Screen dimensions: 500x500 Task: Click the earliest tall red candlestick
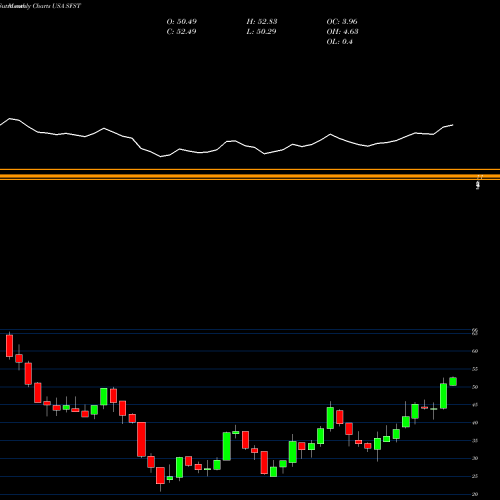click(9, 346)
